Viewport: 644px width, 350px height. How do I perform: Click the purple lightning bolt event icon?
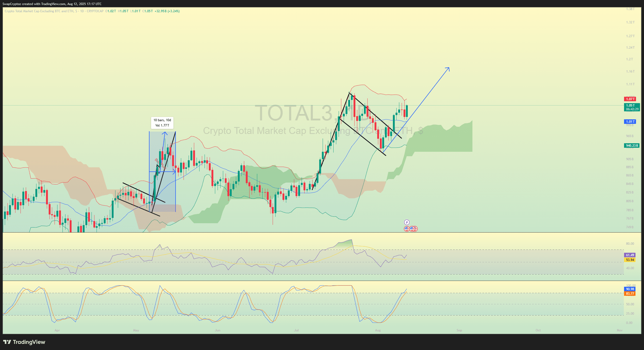click(x=407, y=222)
